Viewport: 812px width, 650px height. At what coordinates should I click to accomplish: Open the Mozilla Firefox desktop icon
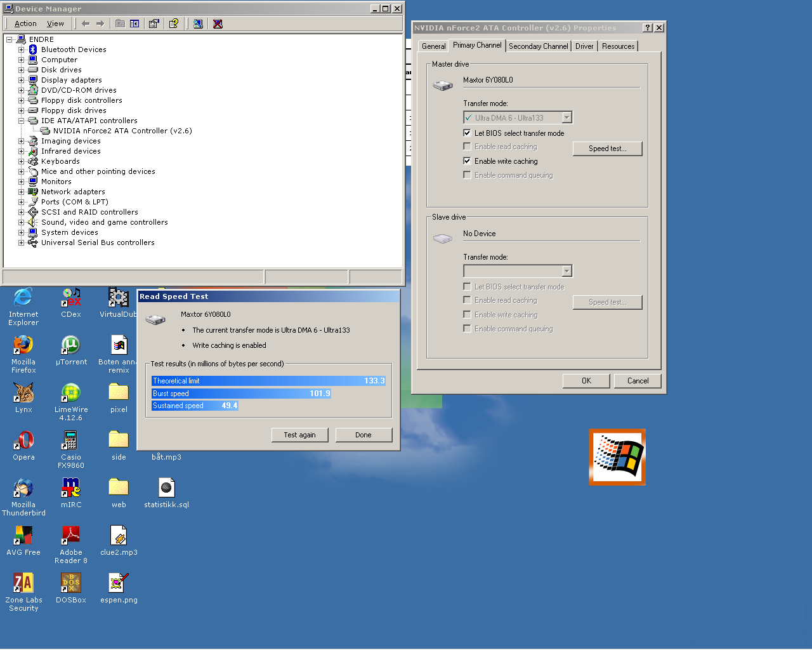coord(23,345)
